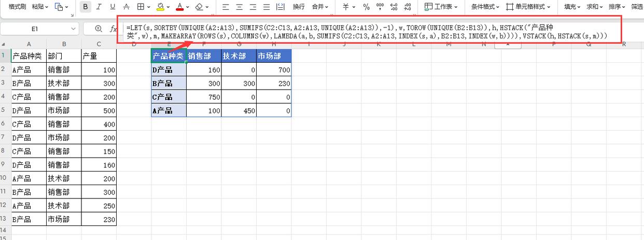Open the AutoSum (求和) menu
The height and width of the screenshot is (240, 644).
coord(595,7)
